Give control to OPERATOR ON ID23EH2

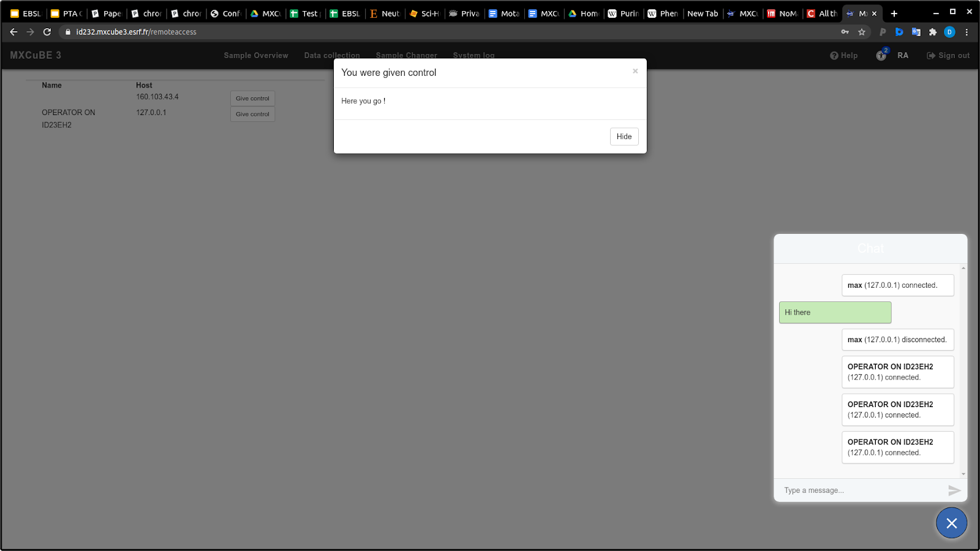click(252, 114)
